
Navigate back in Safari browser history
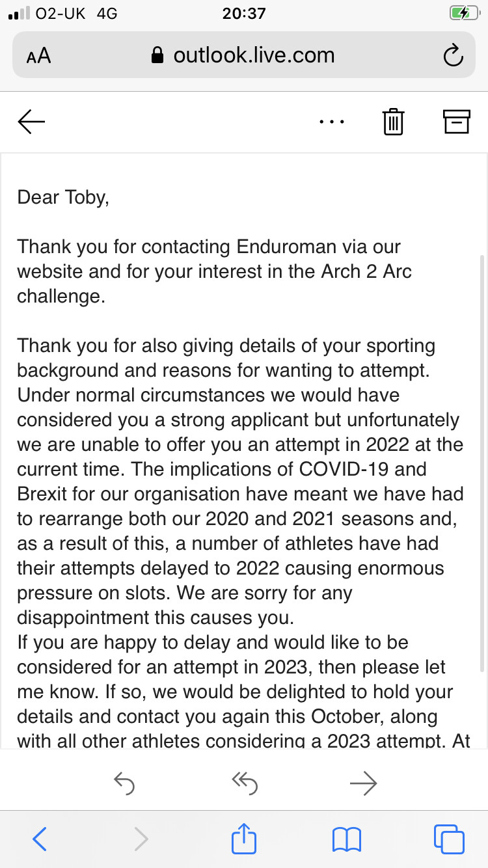coord(40,839)
